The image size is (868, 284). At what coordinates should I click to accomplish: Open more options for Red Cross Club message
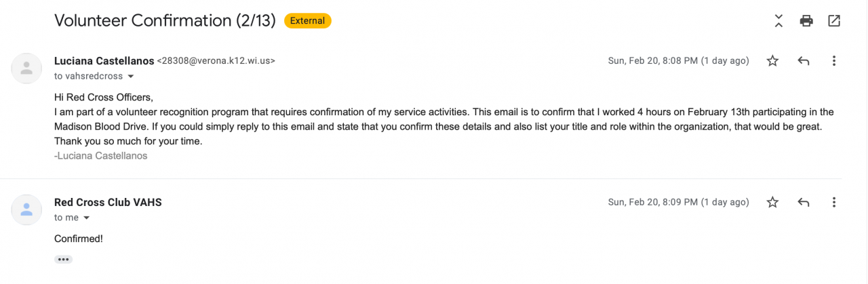click(x=834, y=202)
